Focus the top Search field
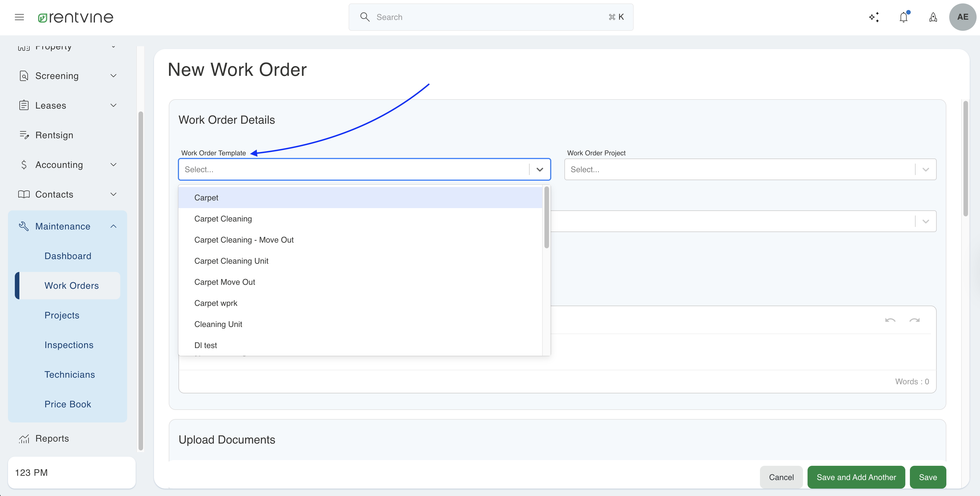The image size is (980, 496). point(490,17)
